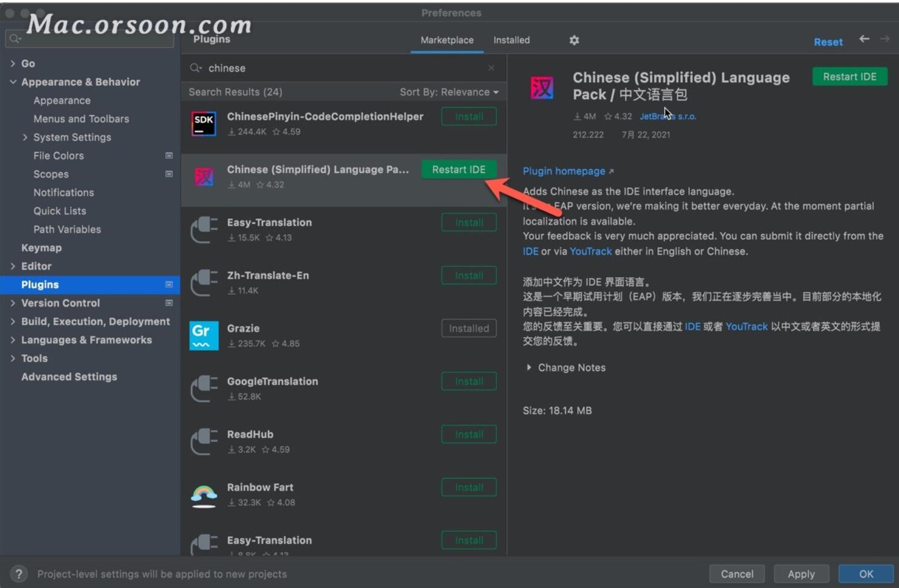Click the Rainbow Fart plugin icon
Viewport: 899px width, 588px height.
point(204,495)
